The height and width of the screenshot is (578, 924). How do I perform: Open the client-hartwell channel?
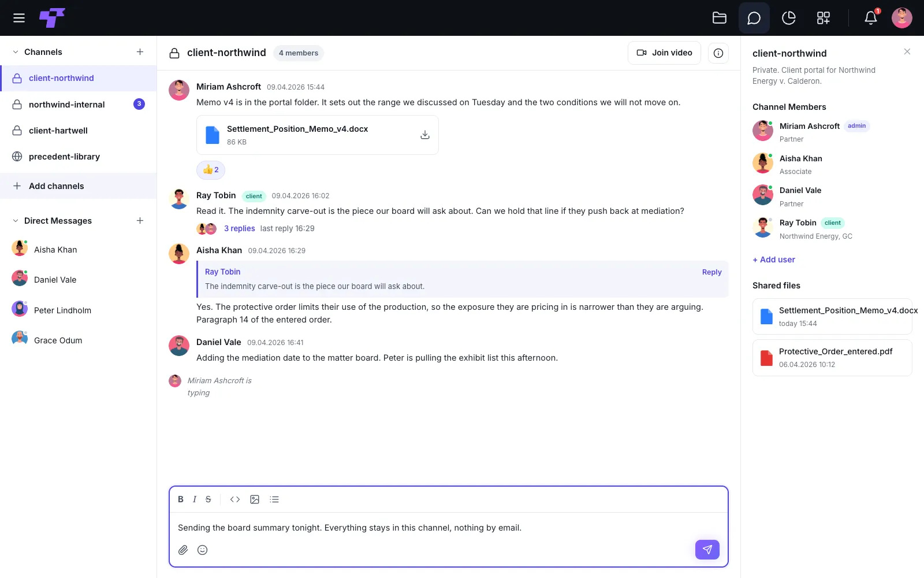click(x=79, y=131)
